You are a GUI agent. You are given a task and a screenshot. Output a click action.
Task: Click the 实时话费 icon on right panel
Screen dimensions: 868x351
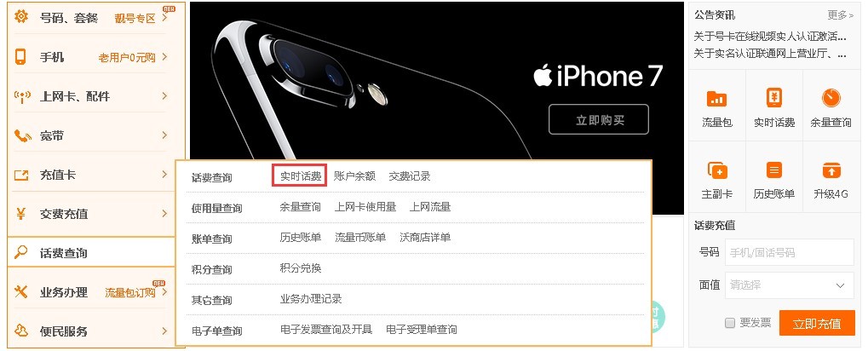[x=774, y=99]
